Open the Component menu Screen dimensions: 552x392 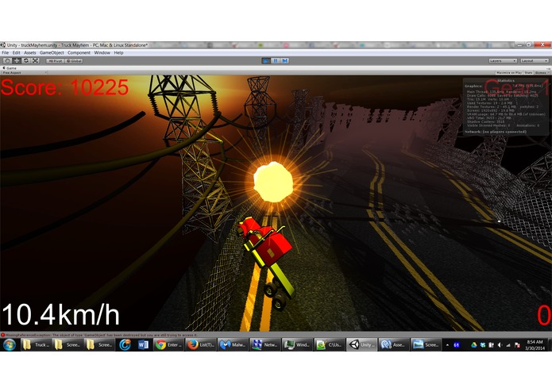(x=79, y=52)
